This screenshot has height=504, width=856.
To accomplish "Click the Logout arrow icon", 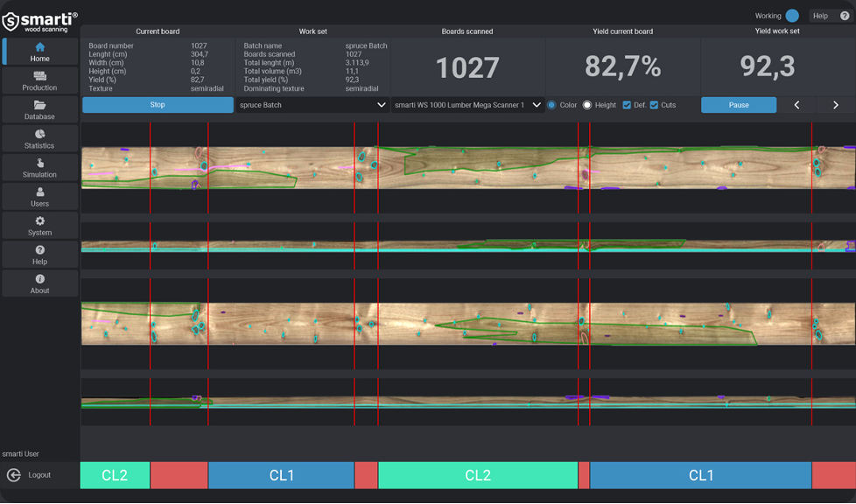I will pos(14,475).
